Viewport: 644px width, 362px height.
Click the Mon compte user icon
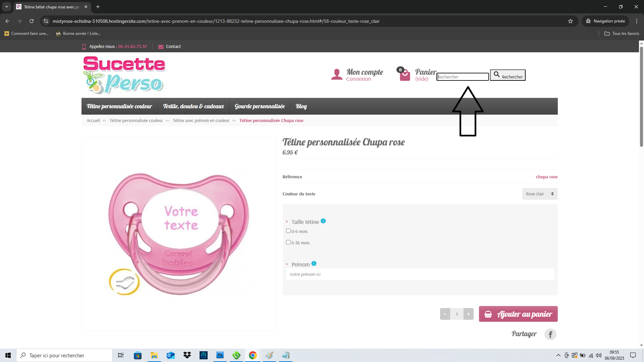[337, 74]
